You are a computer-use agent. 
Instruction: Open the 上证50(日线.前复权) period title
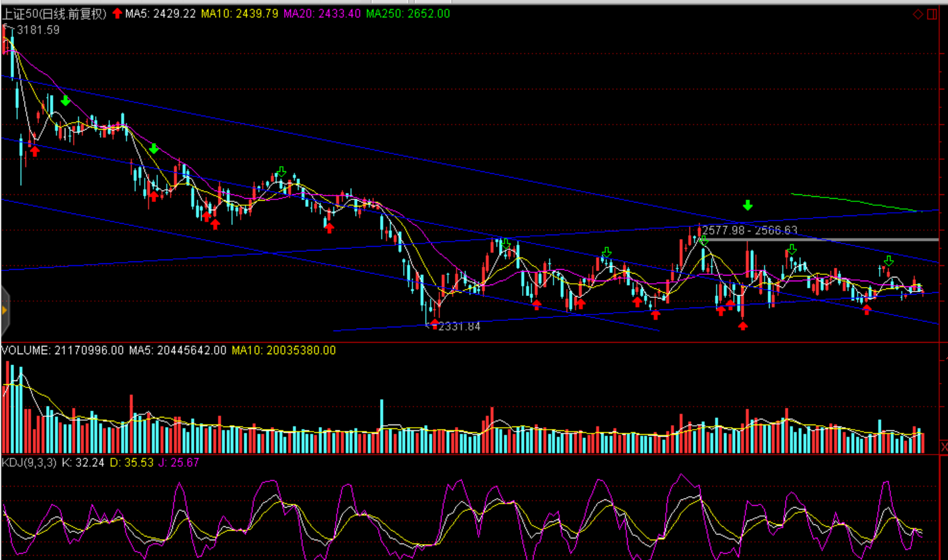54,13
